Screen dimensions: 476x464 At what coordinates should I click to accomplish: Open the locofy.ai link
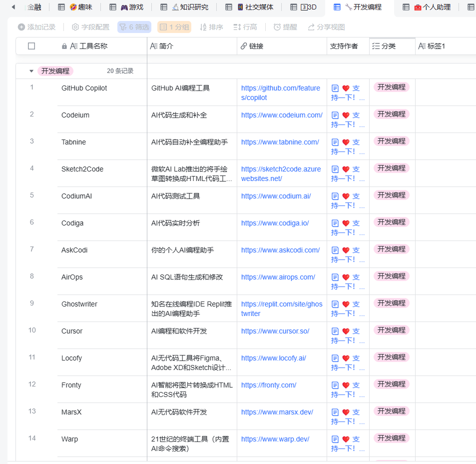[x=274, y=358]
